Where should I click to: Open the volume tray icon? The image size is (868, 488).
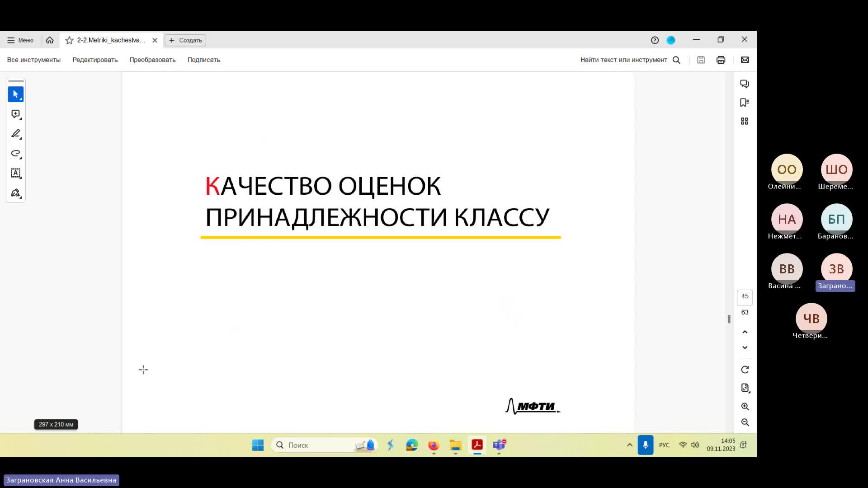[x=695, y=445]
